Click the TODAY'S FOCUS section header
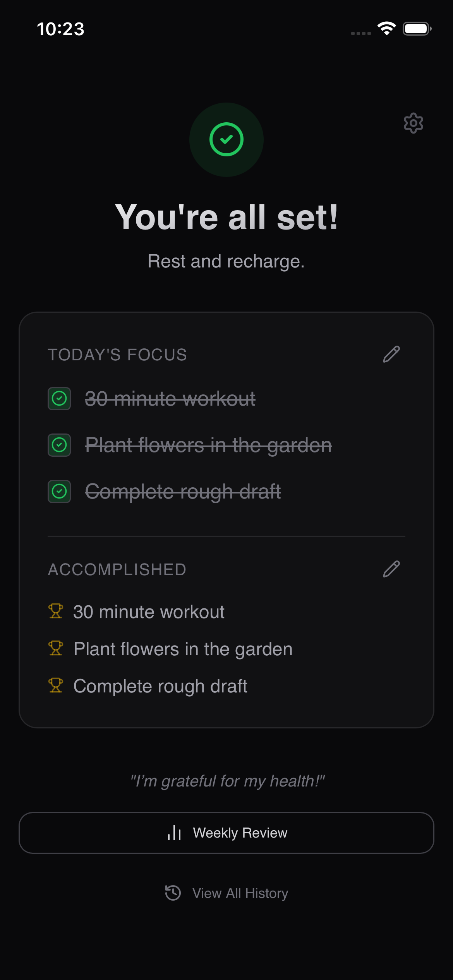Viewport: 453px width, 980px height. pyautogui.click(x=117, y=355)
